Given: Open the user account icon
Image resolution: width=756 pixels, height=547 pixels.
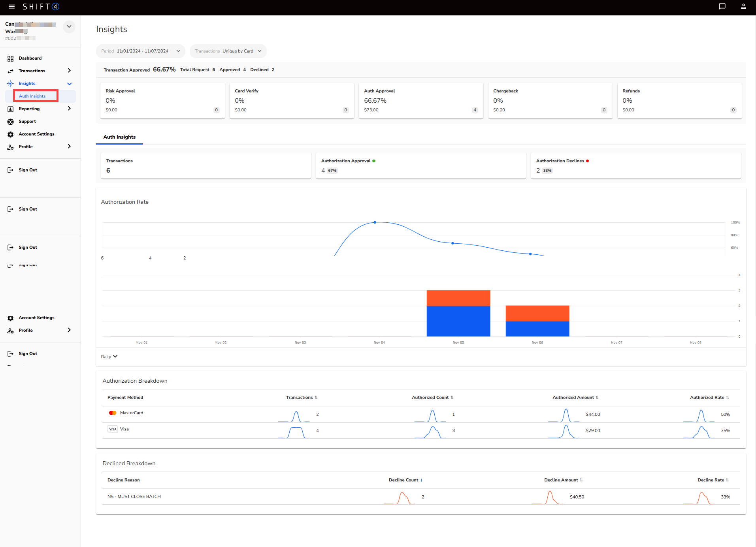Looking at the screenshot, I should click(743, 6).
